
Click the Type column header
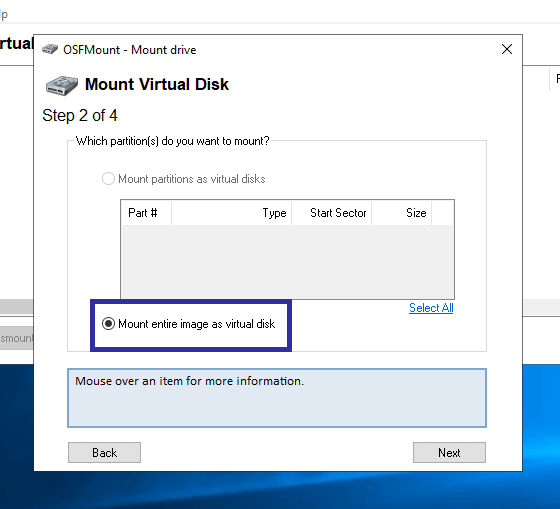click(231, 213)
